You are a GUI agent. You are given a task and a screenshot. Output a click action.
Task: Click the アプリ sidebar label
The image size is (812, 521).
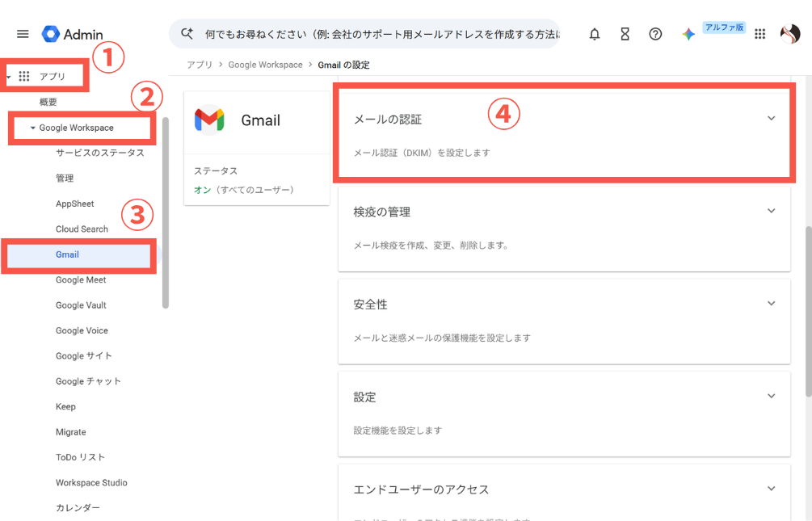tap(53, 77)
